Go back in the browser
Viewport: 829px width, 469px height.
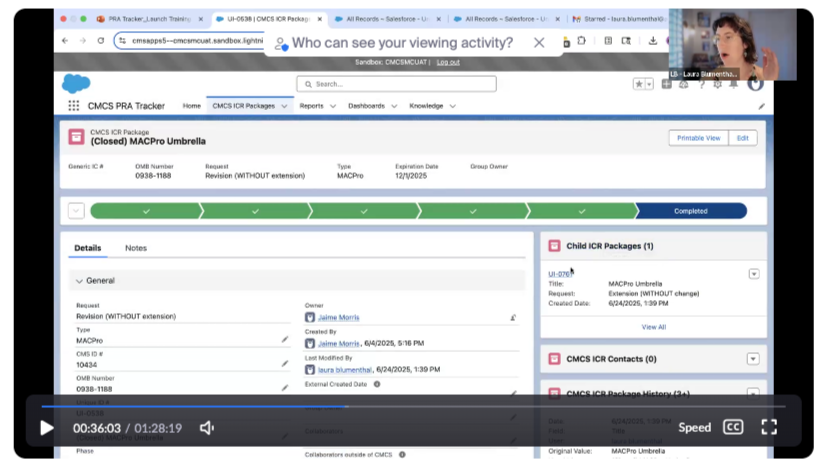pos(65,41)
